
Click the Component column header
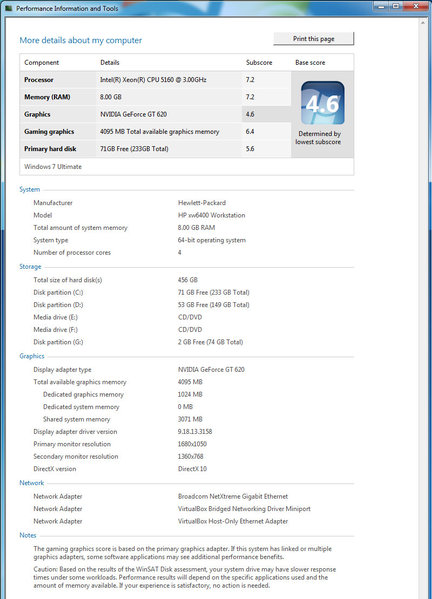coord(41,63)
